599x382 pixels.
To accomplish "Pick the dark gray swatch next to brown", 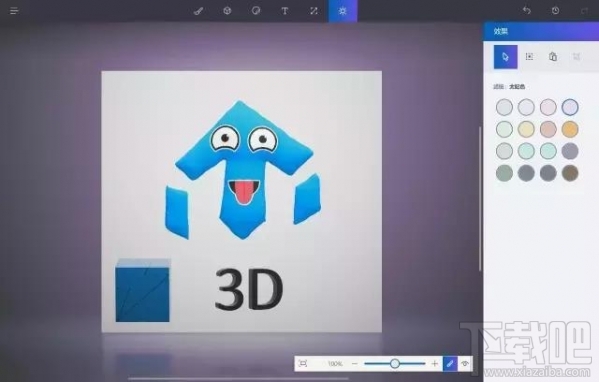I will pos(548,173).
